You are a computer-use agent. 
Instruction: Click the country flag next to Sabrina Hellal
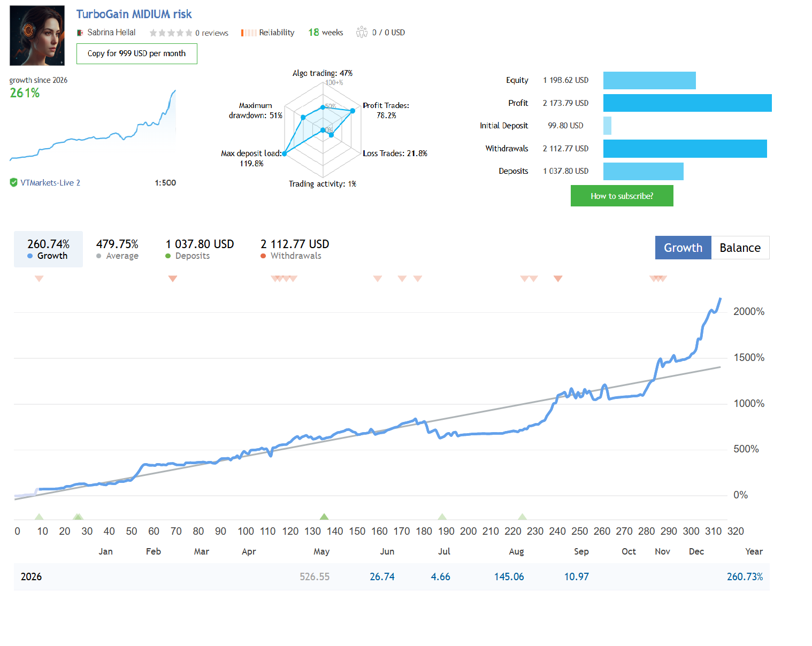80,33
